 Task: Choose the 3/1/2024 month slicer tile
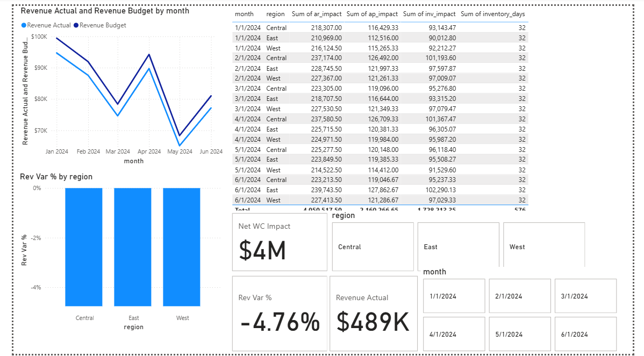[x=585, y=296]
